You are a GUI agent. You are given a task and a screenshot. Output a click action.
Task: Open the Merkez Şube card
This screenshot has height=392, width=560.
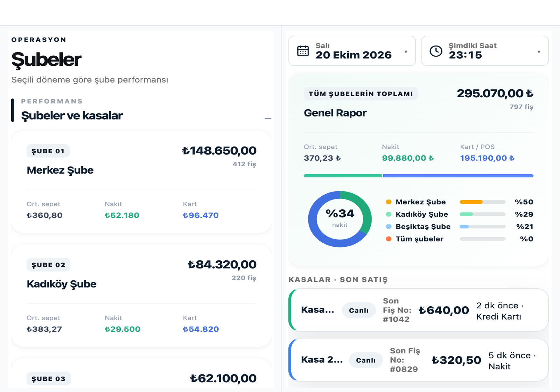tap(141, 182)
